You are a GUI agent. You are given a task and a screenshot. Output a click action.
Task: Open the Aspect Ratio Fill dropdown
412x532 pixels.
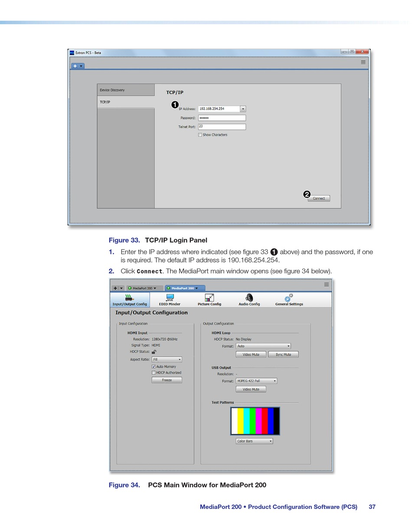tap(167, 360)
